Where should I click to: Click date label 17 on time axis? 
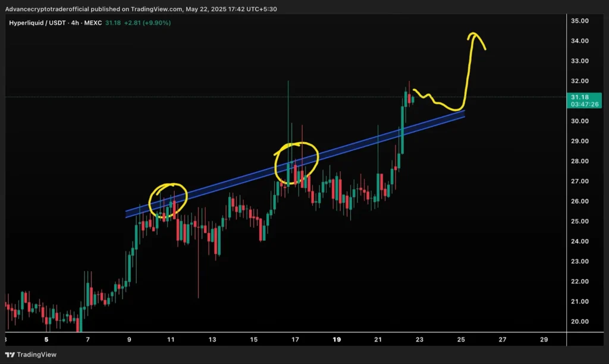(295, 340)
